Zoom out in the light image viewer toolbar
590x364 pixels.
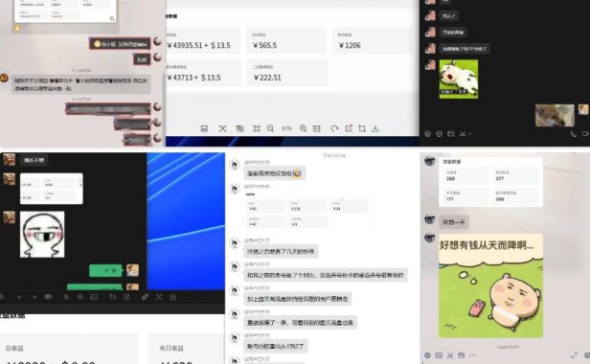point(270,128)
